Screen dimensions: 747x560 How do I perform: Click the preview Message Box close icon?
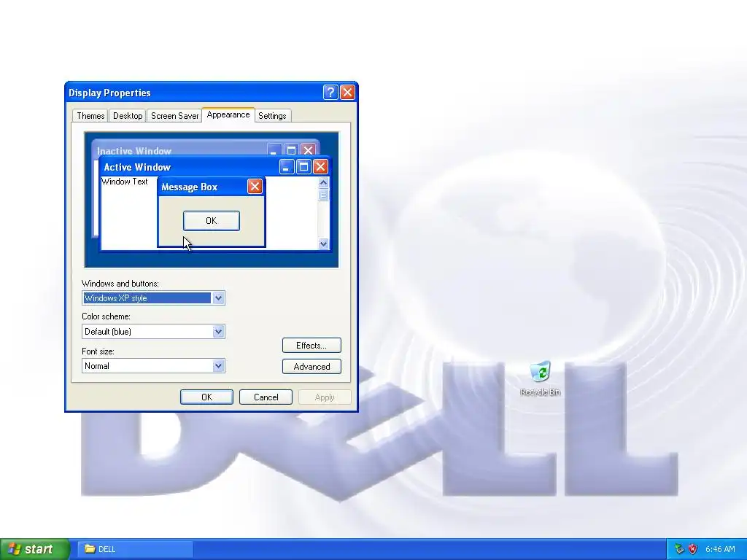(x=255, y=187)
